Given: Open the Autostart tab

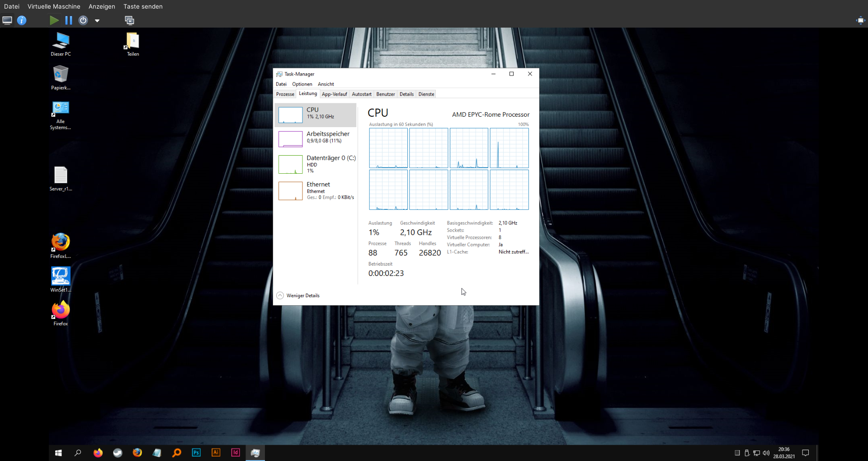Looking at the screenshot, I should point(362,94).
